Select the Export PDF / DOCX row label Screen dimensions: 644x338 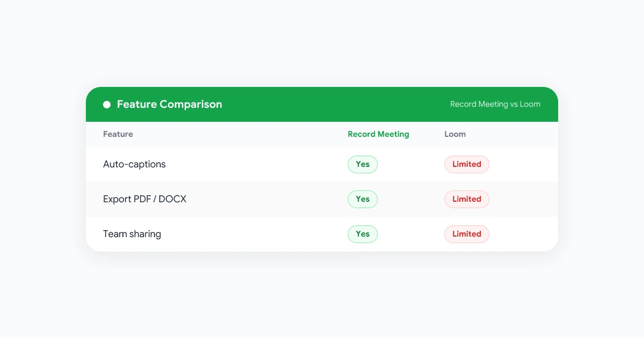[145, 199]
